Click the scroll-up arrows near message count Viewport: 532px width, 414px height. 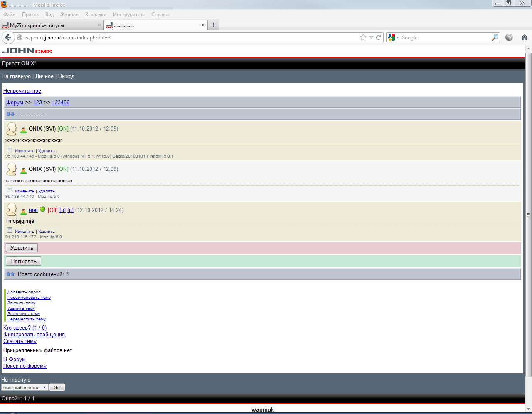click(10, 274)
